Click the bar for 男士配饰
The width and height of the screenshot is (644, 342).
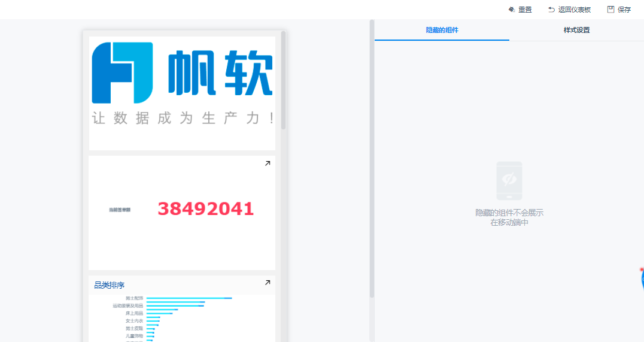point(189,298)
